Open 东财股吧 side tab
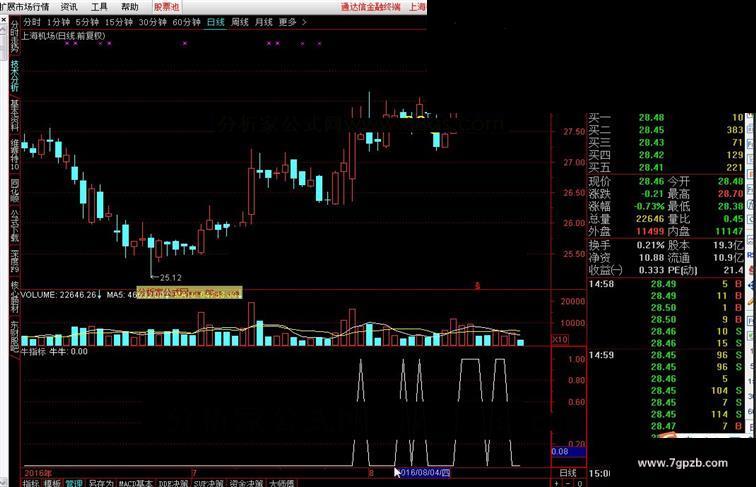756x487 pixels. pos(14,336)
